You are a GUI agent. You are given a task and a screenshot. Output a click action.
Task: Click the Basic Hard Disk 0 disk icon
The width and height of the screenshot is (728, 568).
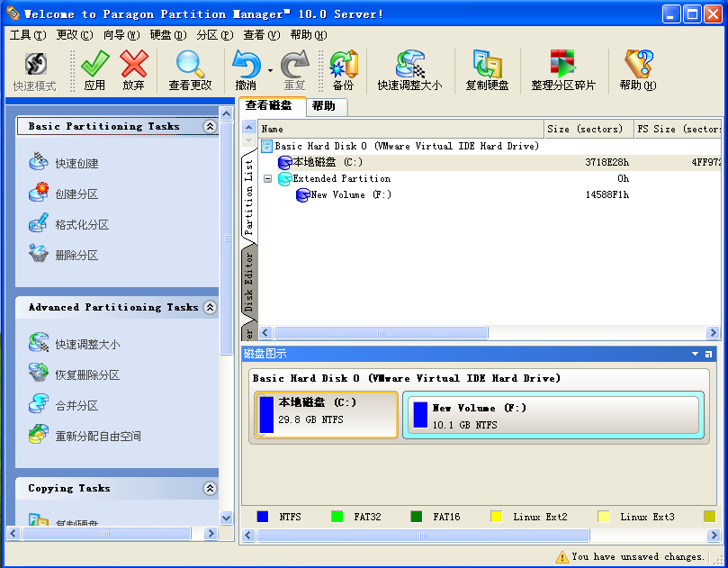click(x=267, y=147)
